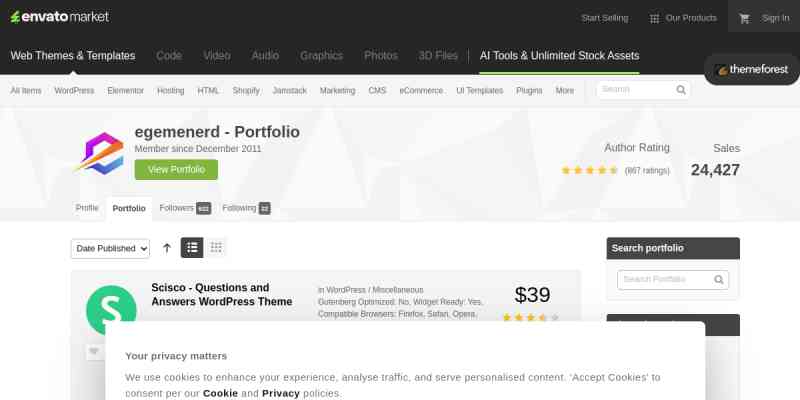Click the Search Portfolio magnifier icon

(x=719, y=280)
